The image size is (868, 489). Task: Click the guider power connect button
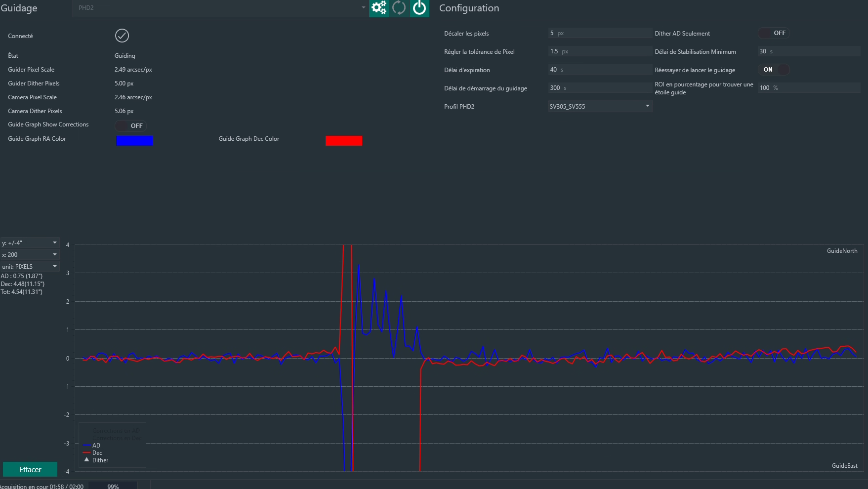click(x=419, y=8)
